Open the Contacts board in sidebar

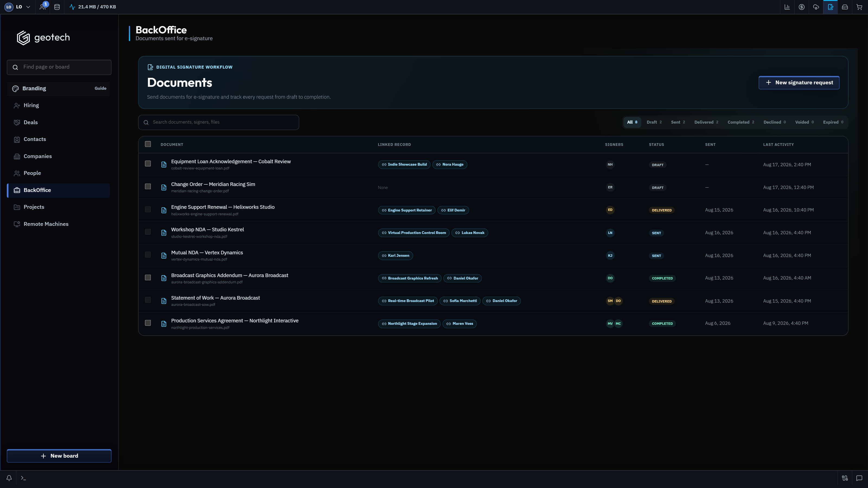(x=58, y=139)
